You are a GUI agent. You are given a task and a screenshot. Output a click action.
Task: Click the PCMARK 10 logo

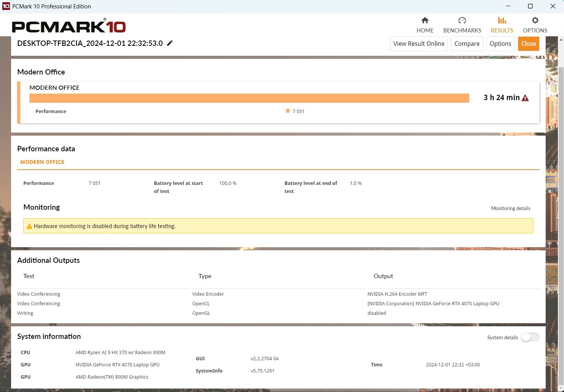coord(69,26)
